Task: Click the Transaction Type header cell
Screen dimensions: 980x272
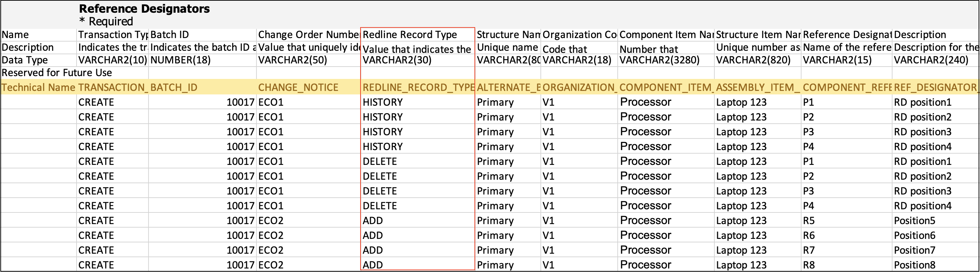Action: pos(113,35)
